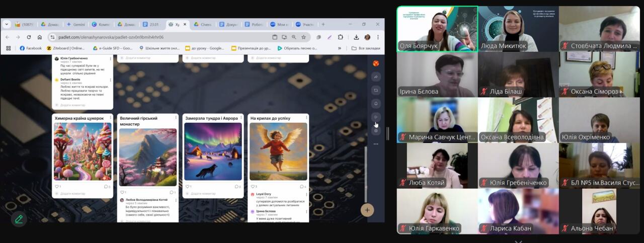
Task: Click the Padlet user avatar in sidebar
Action: [376, 63]
